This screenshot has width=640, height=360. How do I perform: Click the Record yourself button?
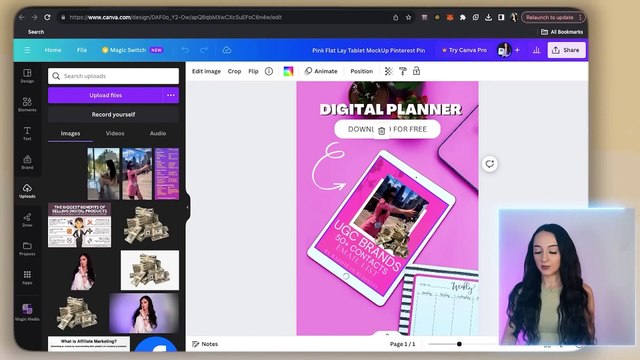pos(113,115)
